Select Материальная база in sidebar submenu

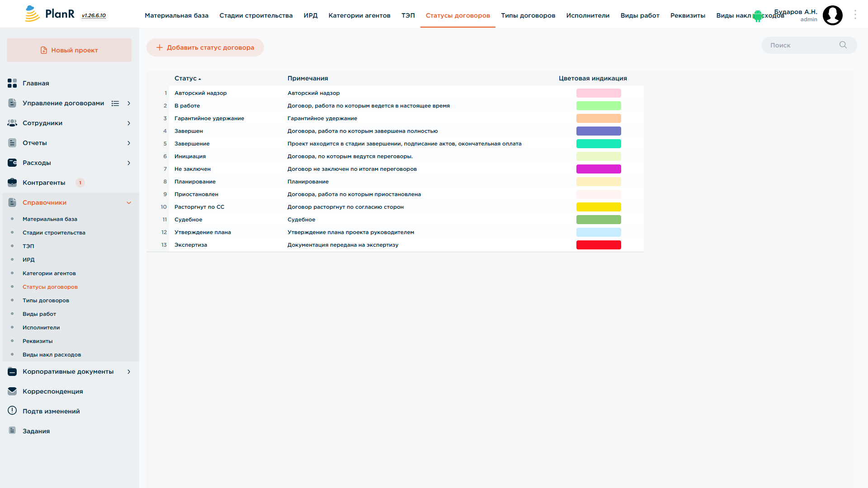pyautogui.click(x=50, y=219)
